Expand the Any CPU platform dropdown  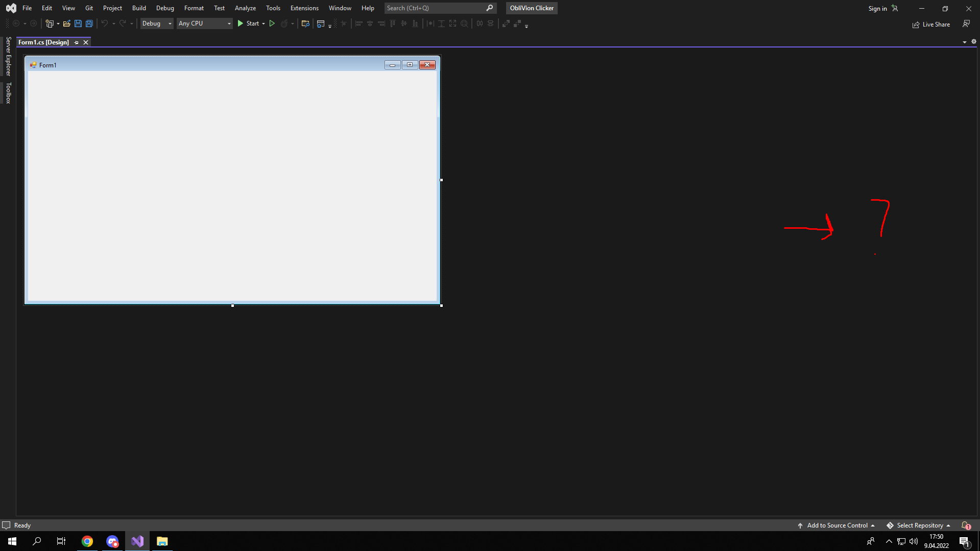tap(229, 23)
